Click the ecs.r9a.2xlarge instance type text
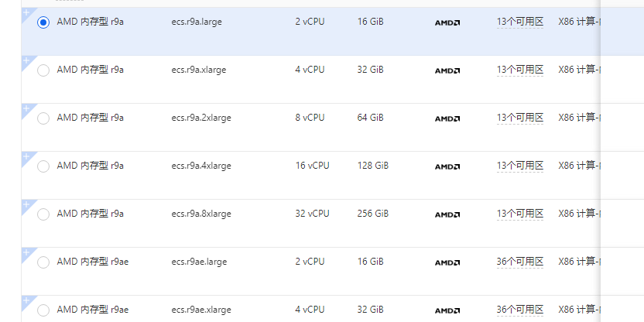Viewport: 644px width, 322px height. pyautogui.click(x=201, y=118)
